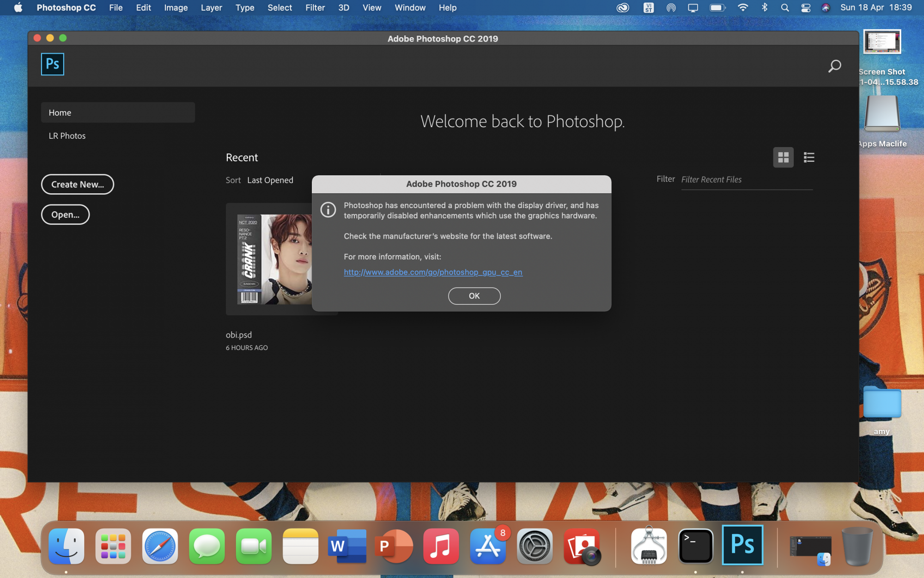This screenshot has height=578, width=924.
Task: Switch to grid view of recent files
Action: click(783, 158)
